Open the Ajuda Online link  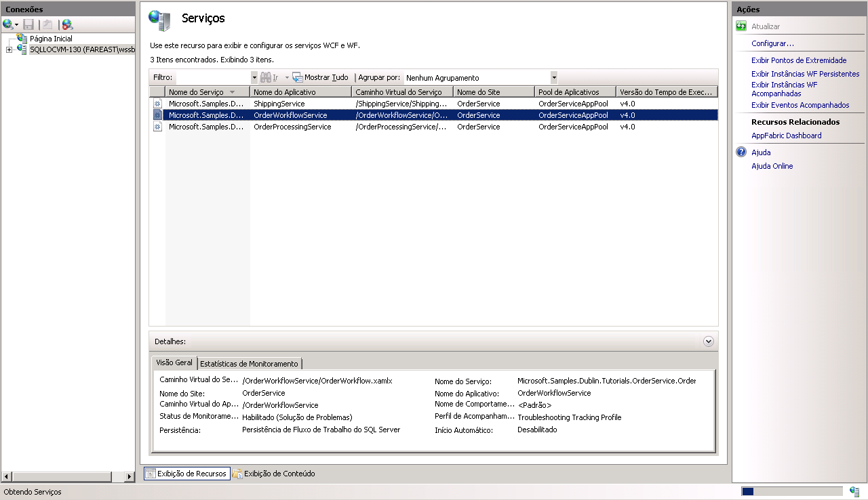click(772, 166)
